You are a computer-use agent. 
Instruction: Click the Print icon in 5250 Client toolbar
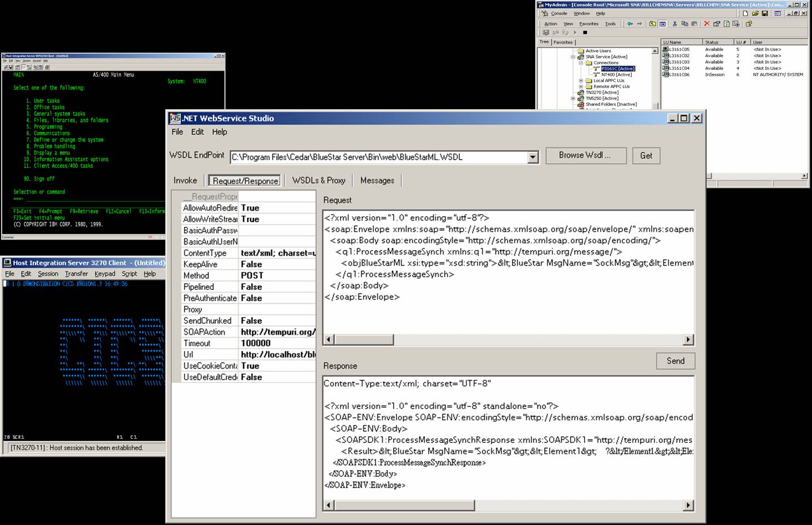coord(47,67)
